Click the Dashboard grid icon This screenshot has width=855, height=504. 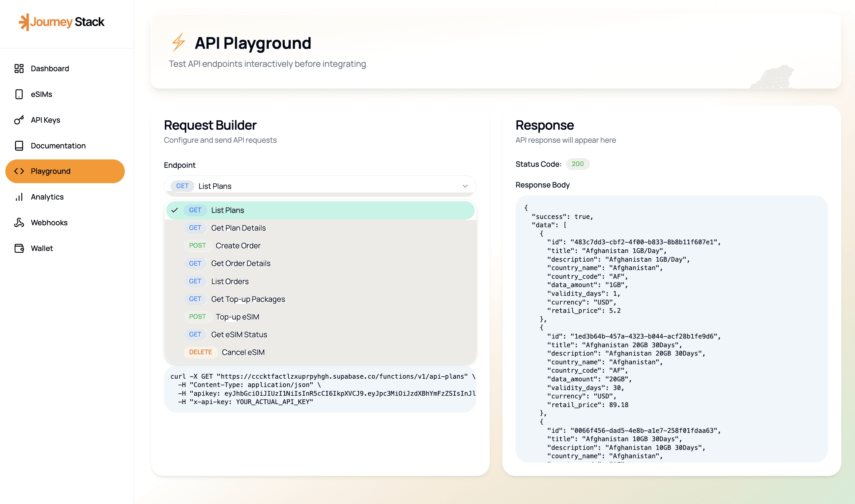[x=19, y=69]
